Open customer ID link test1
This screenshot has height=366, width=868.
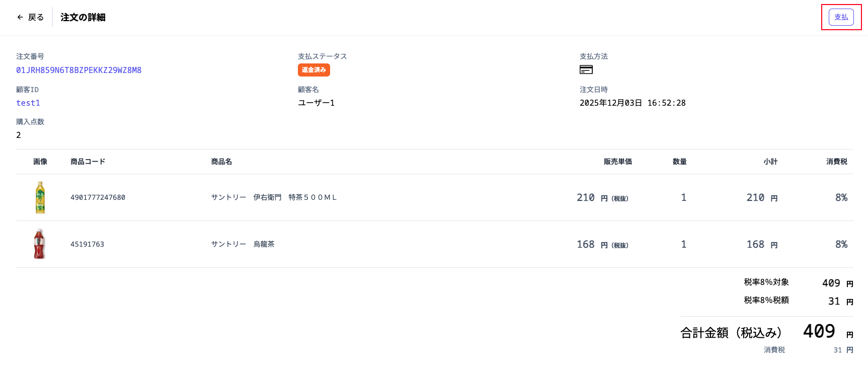[x=28, y=103]
